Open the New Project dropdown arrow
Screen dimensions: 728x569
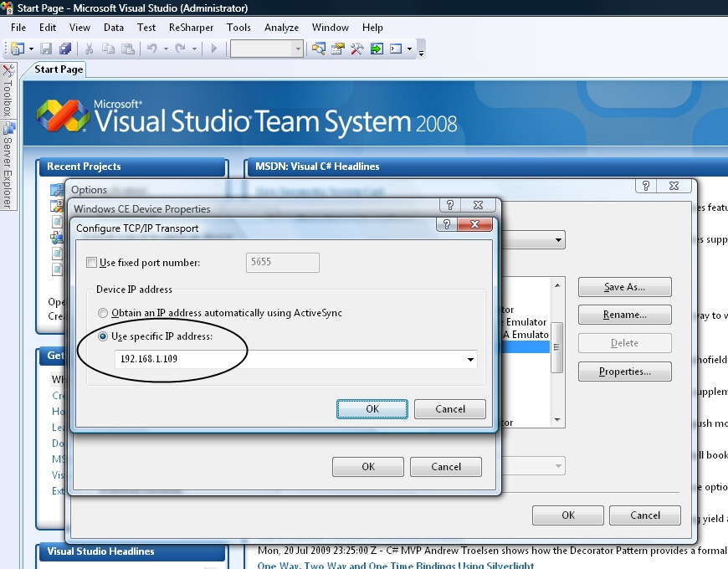tap(31, 49)
